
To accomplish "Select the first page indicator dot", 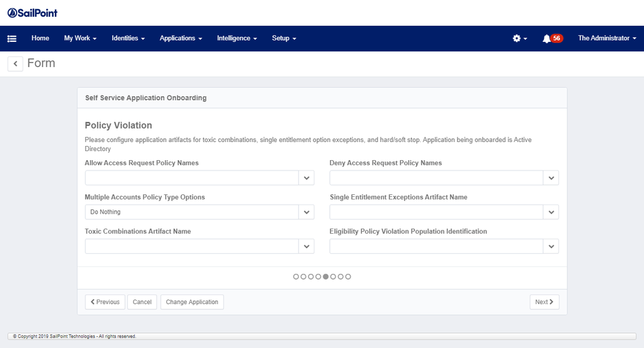I will (296, 276).
